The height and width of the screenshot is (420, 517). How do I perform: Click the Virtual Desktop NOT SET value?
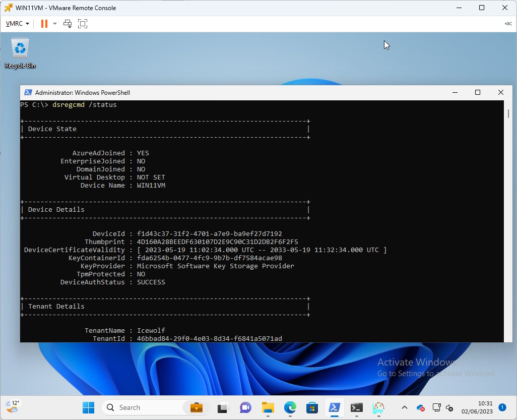pyautogui.click(x=151, y=177)
